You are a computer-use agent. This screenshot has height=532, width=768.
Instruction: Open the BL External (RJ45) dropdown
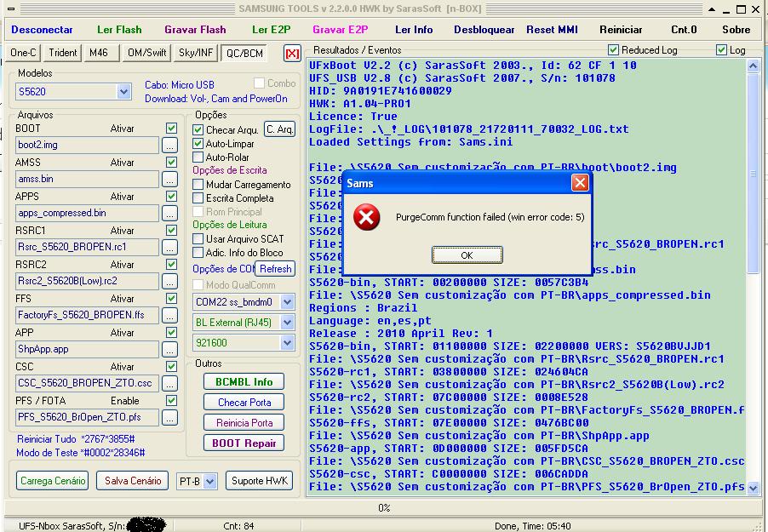[x=288, y=323]
